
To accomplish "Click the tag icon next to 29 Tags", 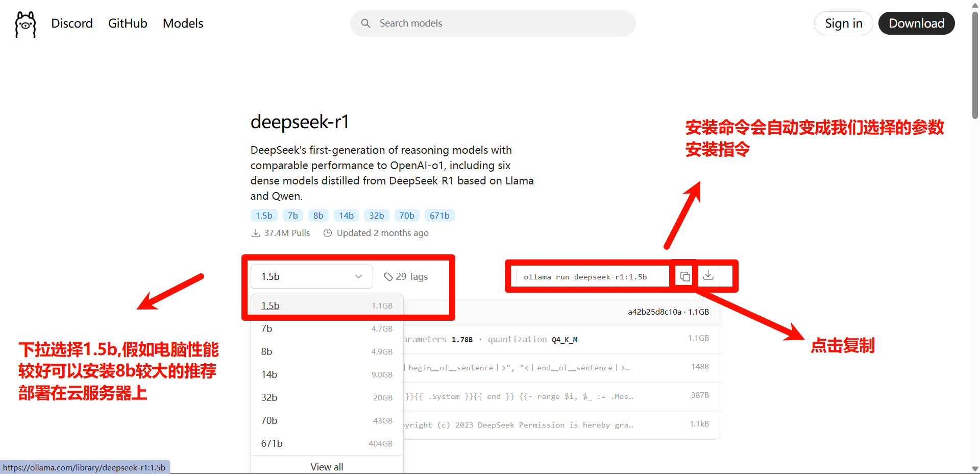I will [x=388, y=277].
